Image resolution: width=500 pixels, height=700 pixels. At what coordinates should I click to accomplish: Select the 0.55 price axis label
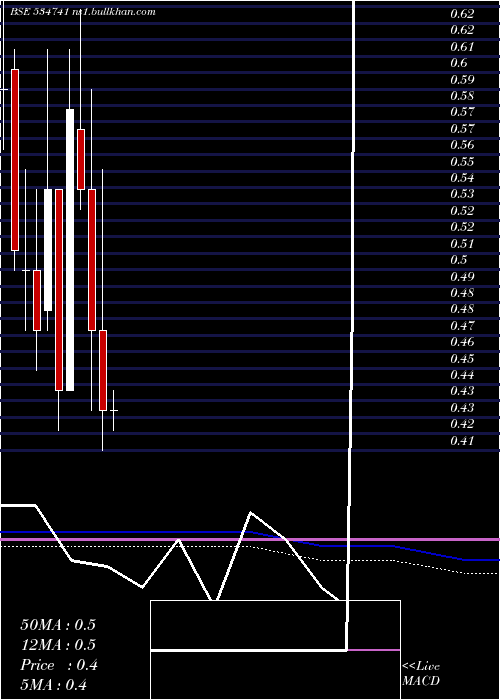(x=462, y=162)
